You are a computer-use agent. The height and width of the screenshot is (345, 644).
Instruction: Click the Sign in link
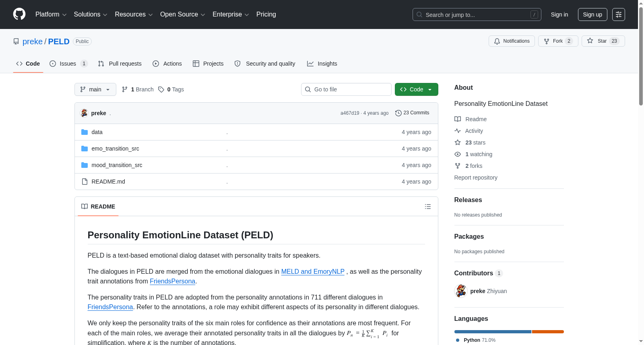[559, 14]
